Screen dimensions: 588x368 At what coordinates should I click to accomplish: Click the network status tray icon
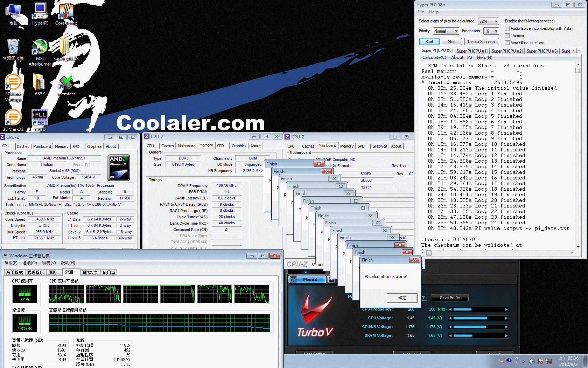(x=549, y=361)
